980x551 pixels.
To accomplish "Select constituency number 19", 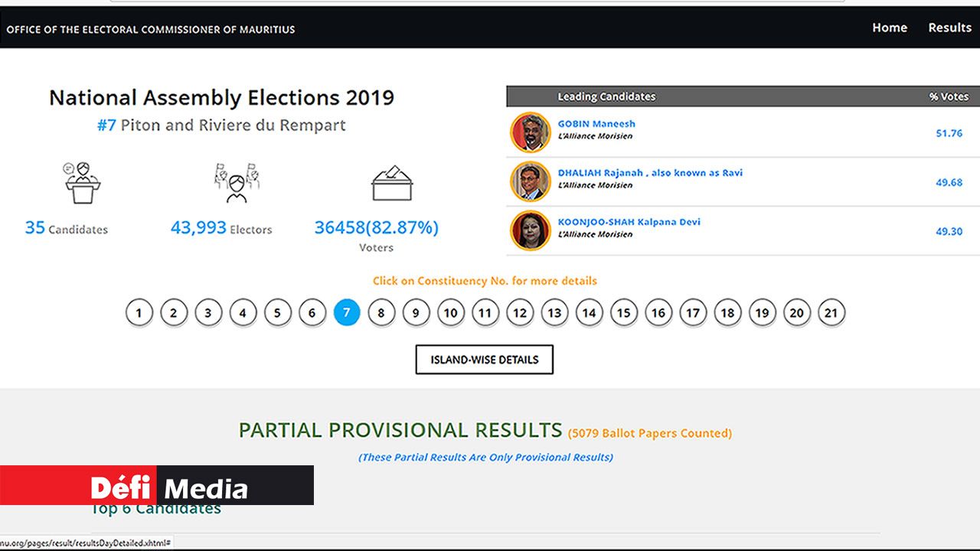I will click(x=762, y=312).
